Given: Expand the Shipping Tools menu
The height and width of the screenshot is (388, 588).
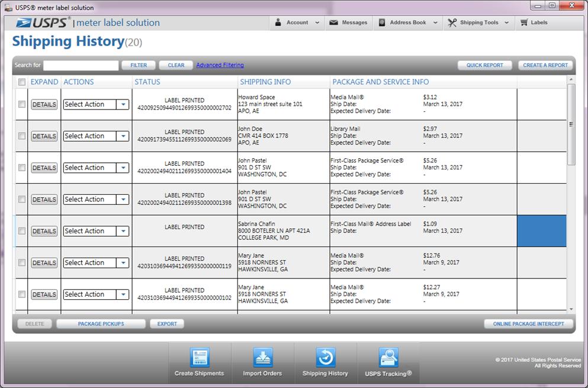Looking at the screenshot, I should pos(479,23).
